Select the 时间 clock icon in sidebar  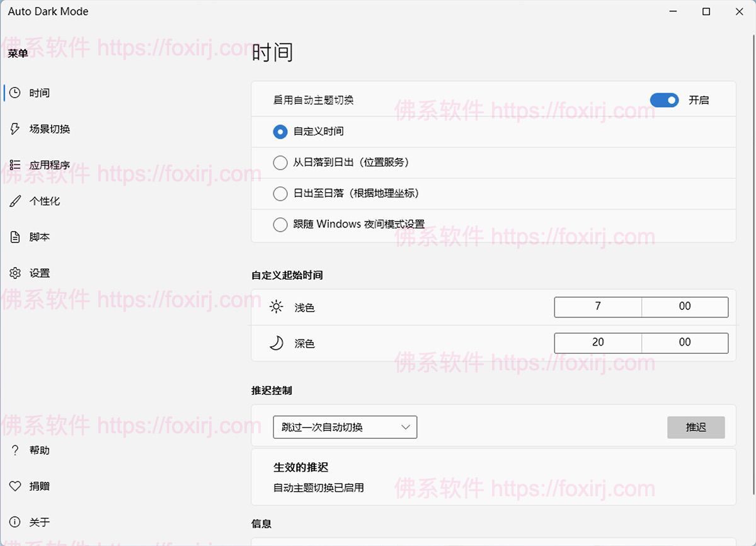[16, 93]
